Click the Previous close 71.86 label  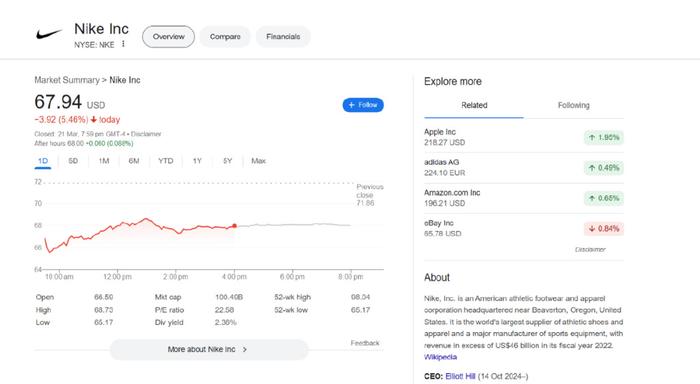370,195
